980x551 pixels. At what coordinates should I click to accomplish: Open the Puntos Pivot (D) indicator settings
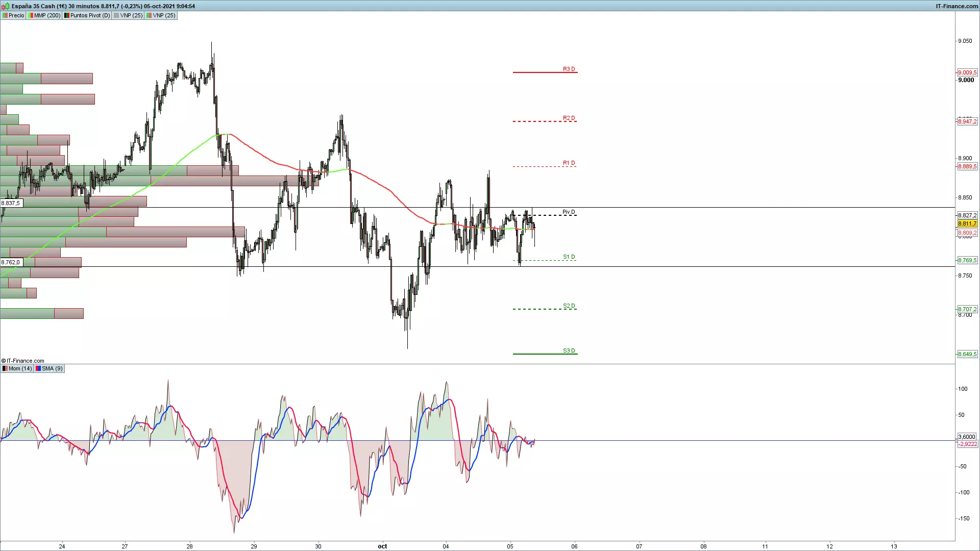click(87, 15)
